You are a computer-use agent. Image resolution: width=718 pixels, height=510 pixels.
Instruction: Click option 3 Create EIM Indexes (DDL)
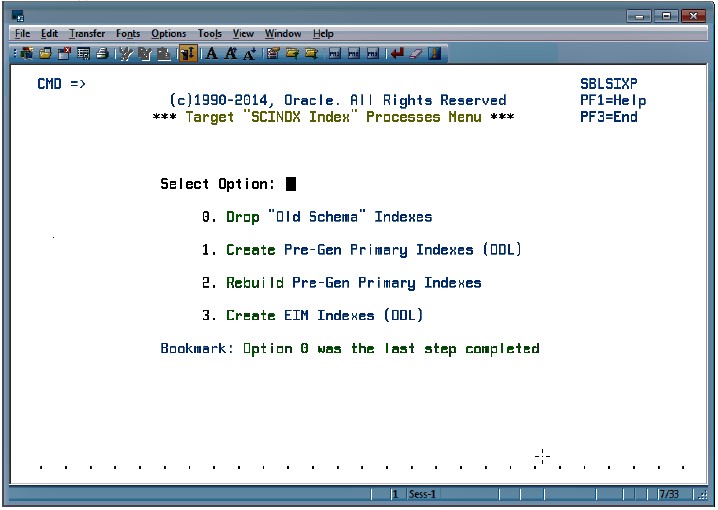tap(312, 315)
